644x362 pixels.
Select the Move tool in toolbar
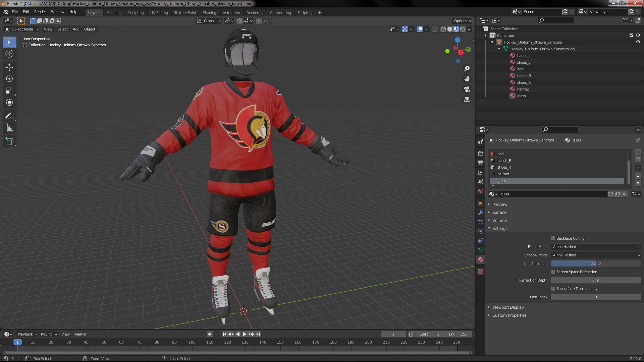(x=10, y=67)
